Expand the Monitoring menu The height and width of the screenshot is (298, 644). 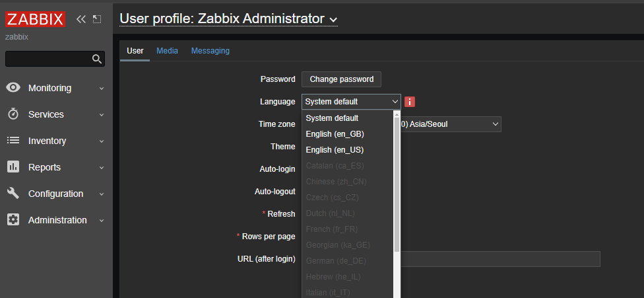pyautogui.click(x=102, y=89)
